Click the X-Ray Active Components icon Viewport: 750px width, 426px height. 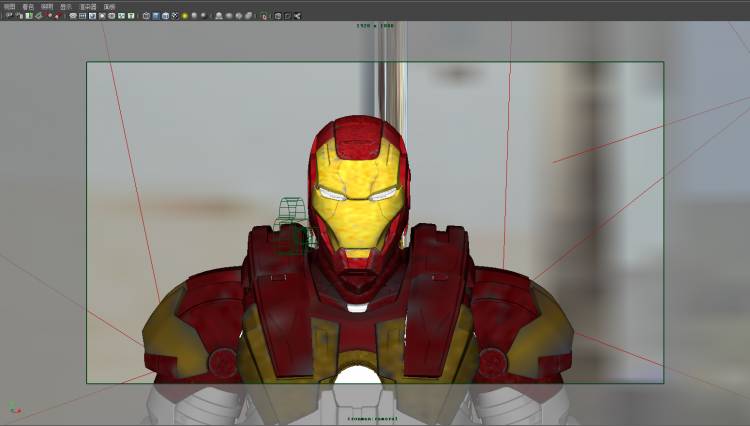coord(287,16)
